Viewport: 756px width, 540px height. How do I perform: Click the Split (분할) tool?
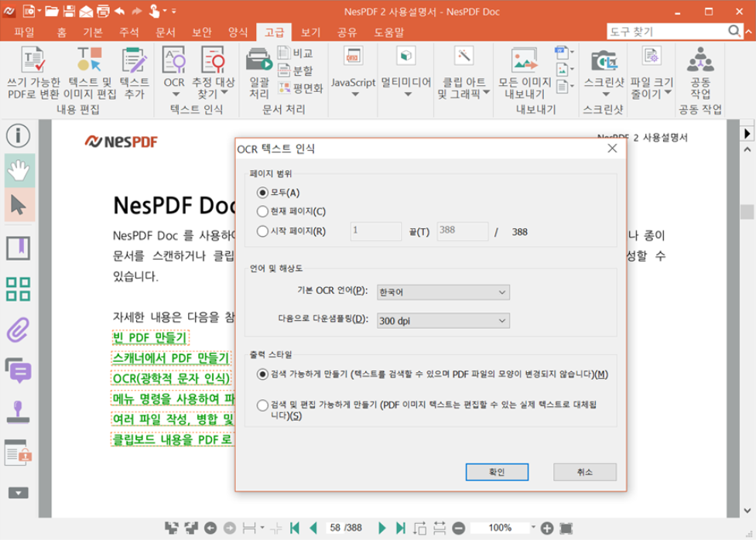click(296, 70)
